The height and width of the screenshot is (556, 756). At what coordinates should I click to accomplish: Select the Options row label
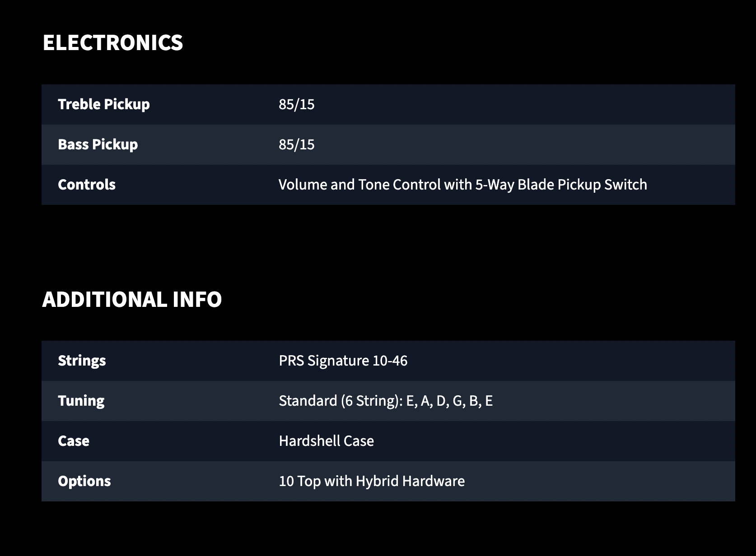[x=84, y=481]
